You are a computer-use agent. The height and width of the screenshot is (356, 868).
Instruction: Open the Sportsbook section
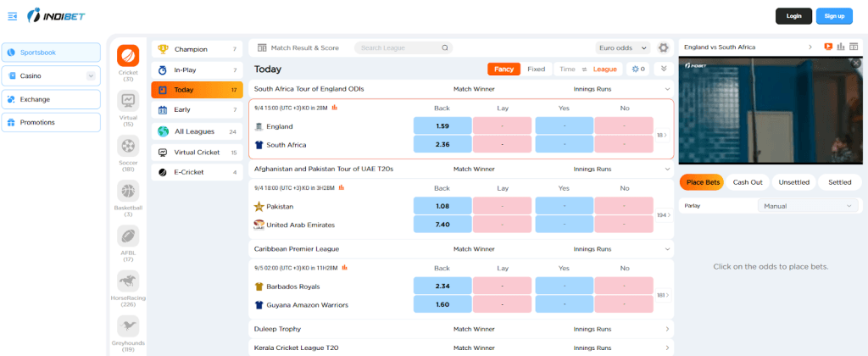pos(51,53)
